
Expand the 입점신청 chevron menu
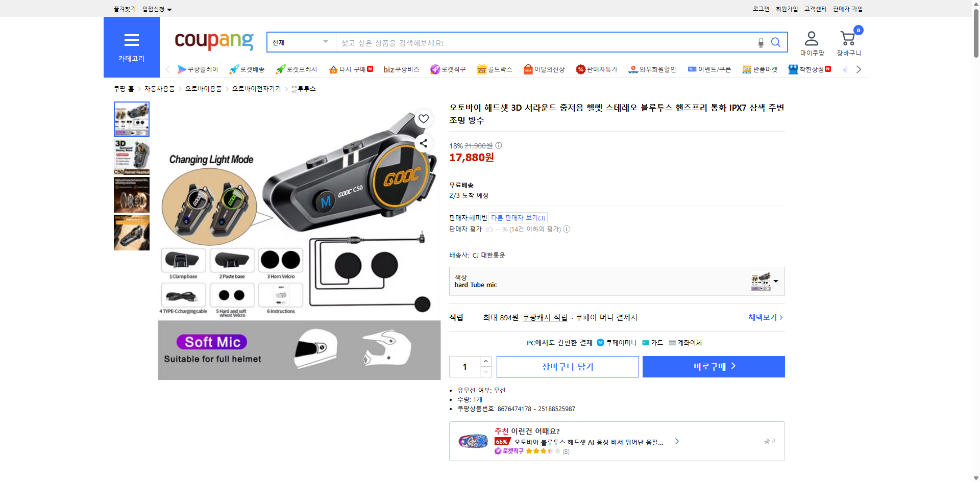170,9
